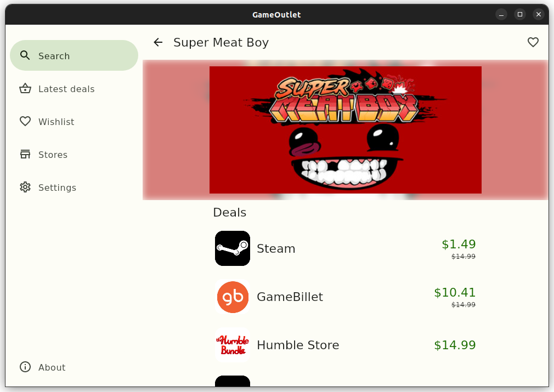Open the Wishlist section

(74, 122)
